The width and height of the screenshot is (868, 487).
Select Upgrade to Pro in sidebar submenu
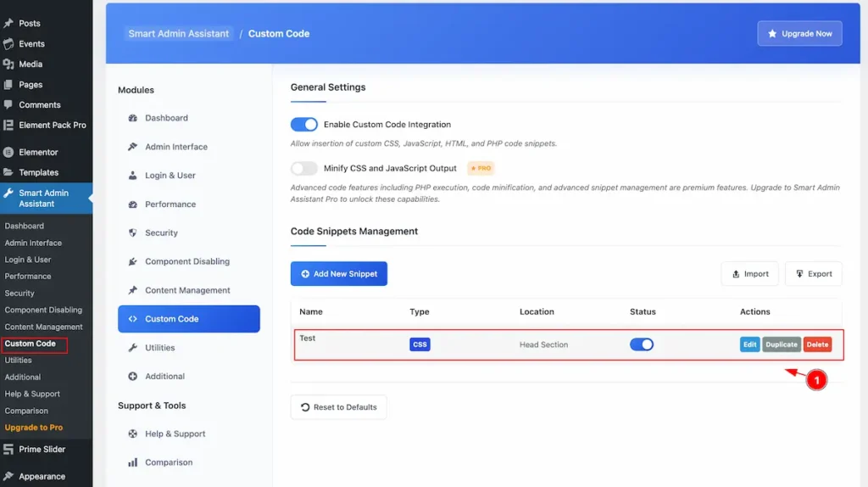tap(34, 428)
